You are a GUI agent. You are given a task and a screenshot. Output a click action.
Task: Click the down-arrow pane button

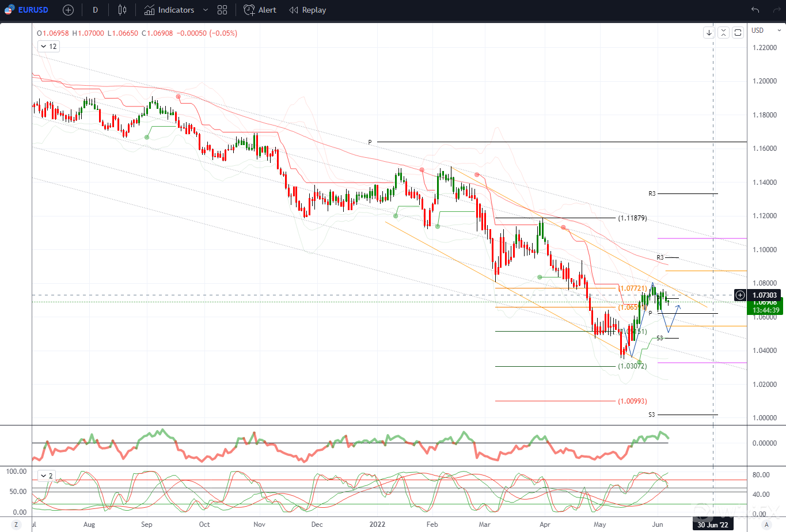(709, 33)
